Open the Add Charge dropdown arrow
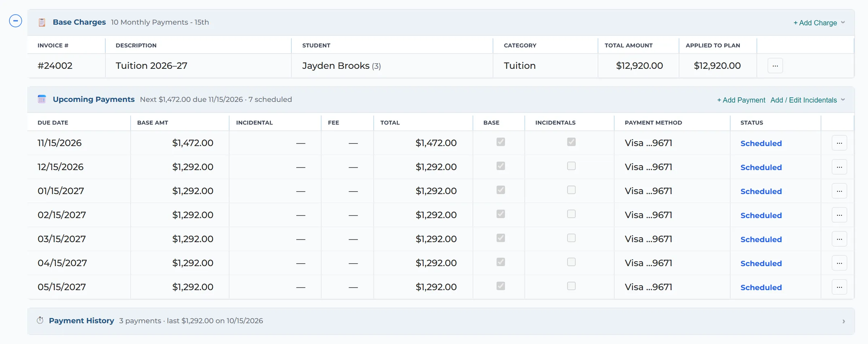The width and height of the screenshot is (868, 344). pyautogui.click(x=843, y=22)
